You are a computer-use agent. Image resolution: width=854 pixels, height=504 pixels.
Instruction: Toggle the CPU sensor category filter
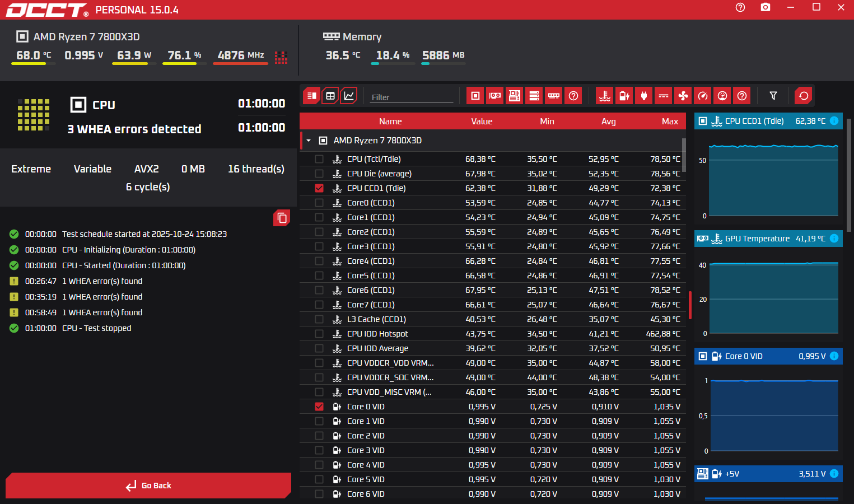point(475,96)
